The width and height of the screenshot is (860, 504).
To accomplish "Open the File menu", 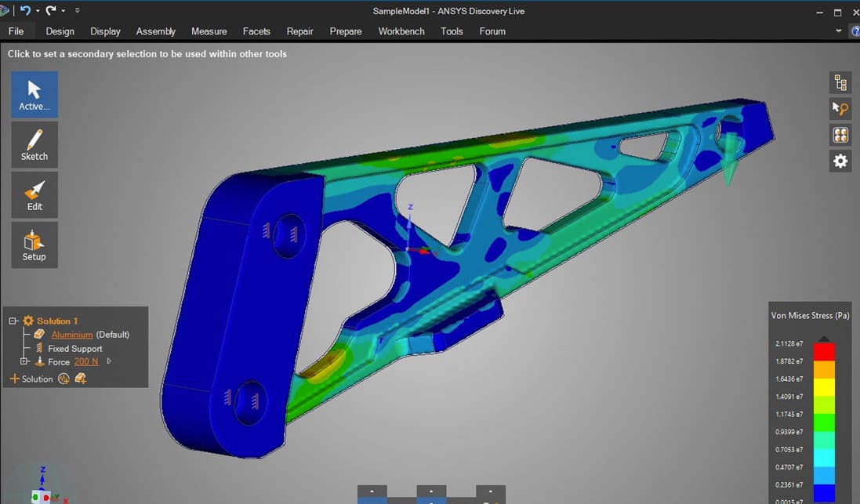I will 16,31.
